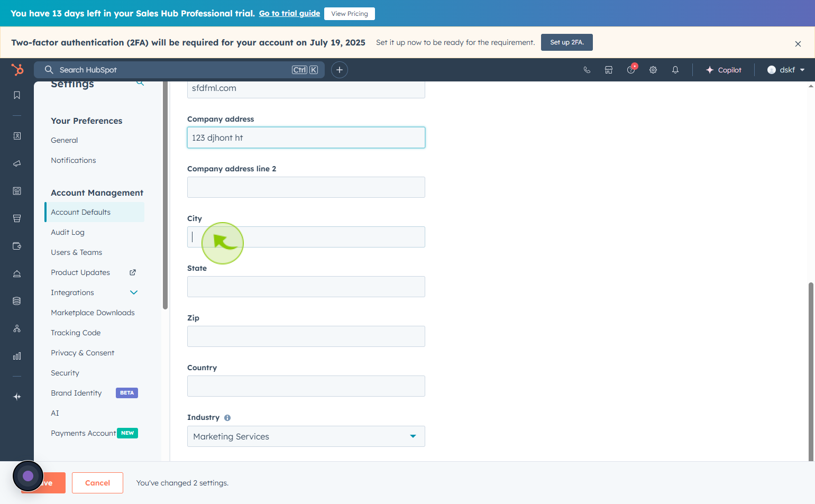Open the help icon with red badge
815x504 pixels.
click(x=631, y=69)
